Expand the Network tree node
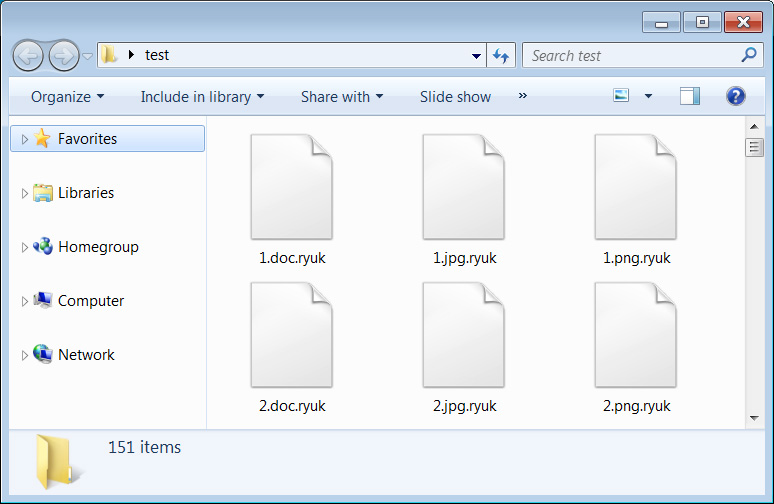Screen dimensions: 774x504 point(24,355)
